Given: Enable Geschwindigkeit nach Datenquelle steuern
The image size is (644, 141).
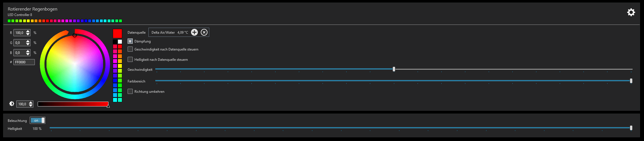Looking at the screenshot, I should point(130,49).
